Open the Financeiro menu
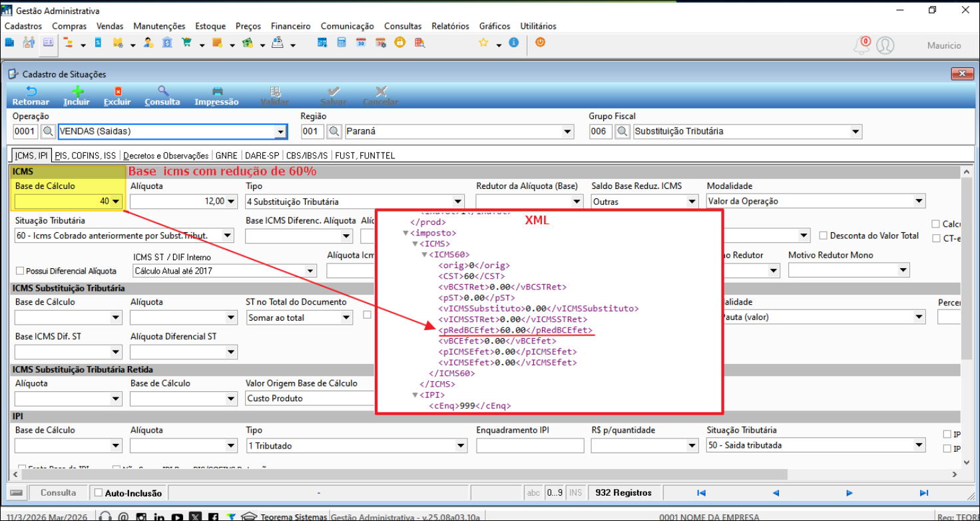This screenshot has height=521, width=980. [x=290, y=26]
